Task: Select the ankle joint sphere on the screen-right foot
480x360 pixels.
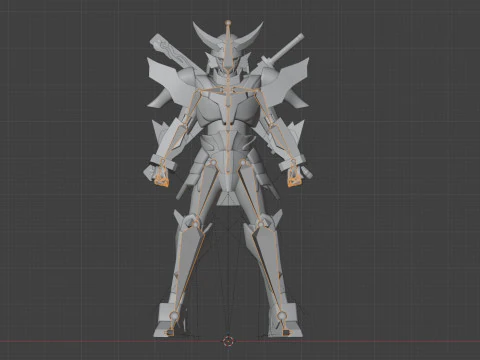Action: pos(282,315)
